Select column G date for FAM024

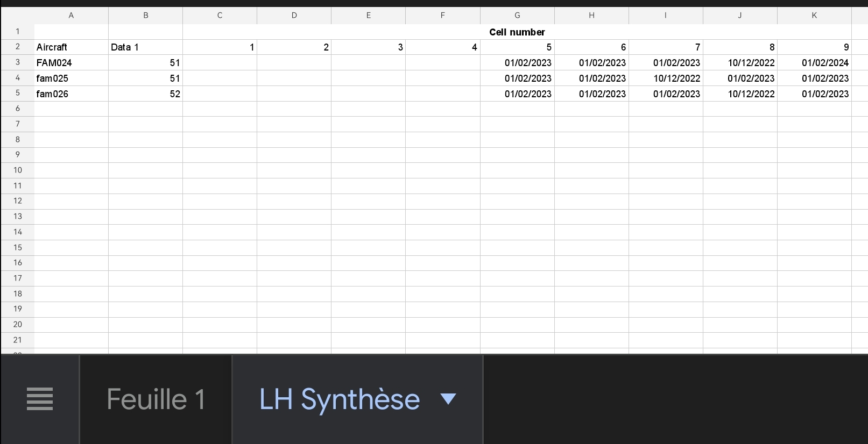click(517, 63)
